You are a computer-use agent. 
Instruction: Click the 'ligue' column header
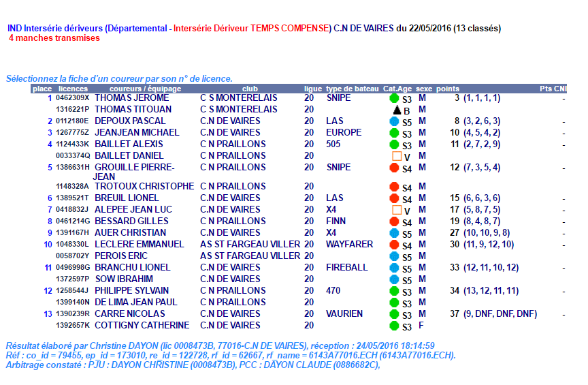(x=313, y=89)
